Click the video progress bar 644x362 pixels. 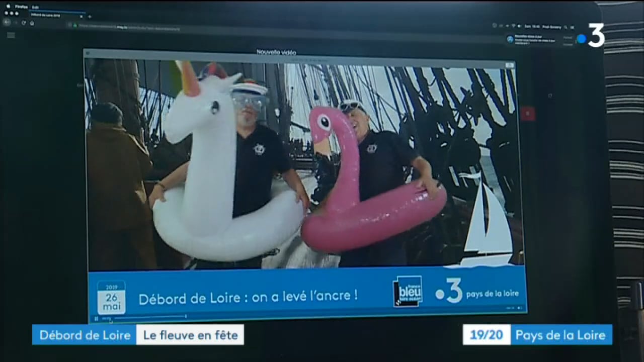[x=146, y=317]
